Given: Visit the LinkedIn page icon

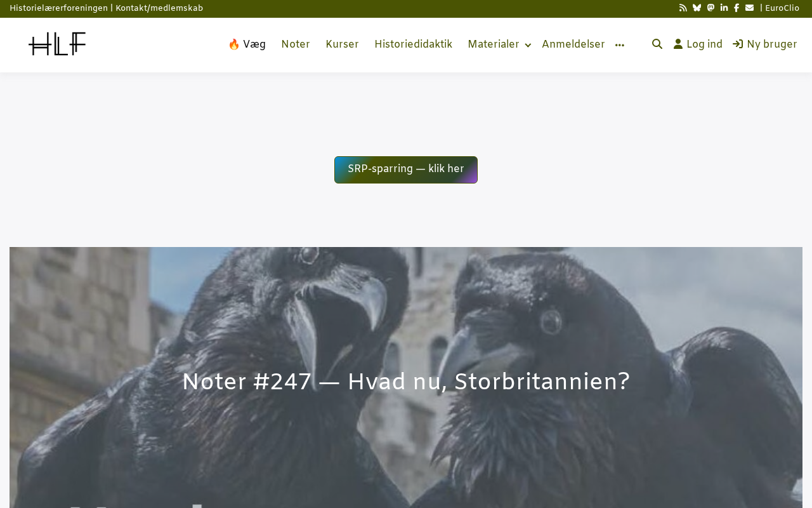Looking at the screenshot, I should [724, 8].
